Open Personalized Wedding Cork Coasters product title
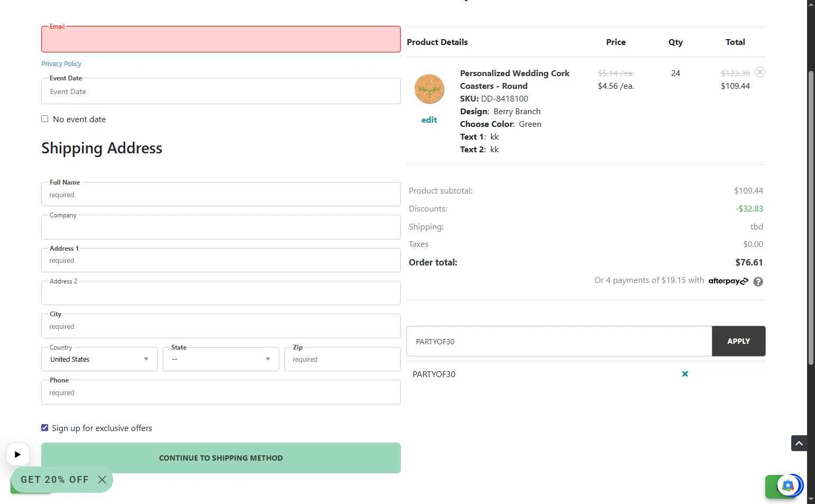Image resolution: width=815 pixels, height=504 pixels. pyautogui.click(x=515, y=79)
